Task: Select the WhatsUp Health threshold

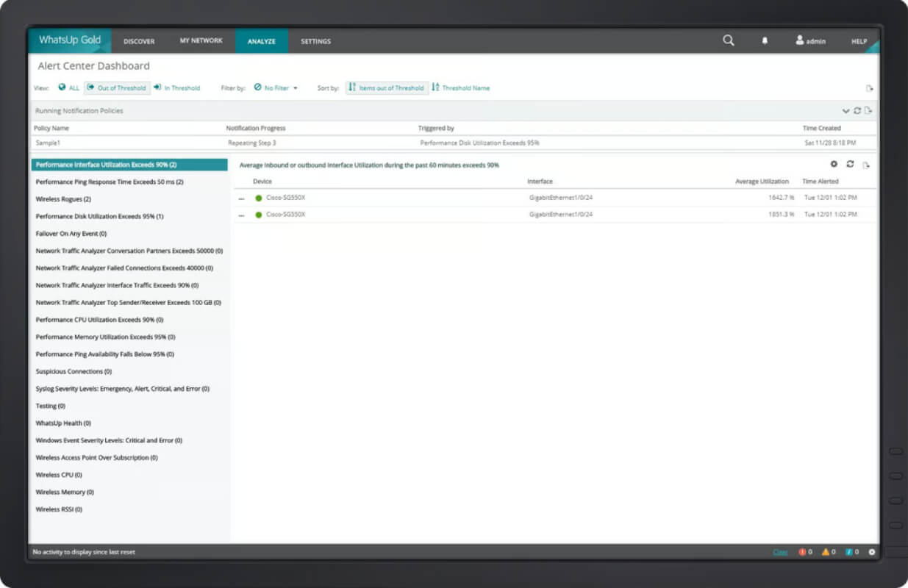Action: pos(63,423)
